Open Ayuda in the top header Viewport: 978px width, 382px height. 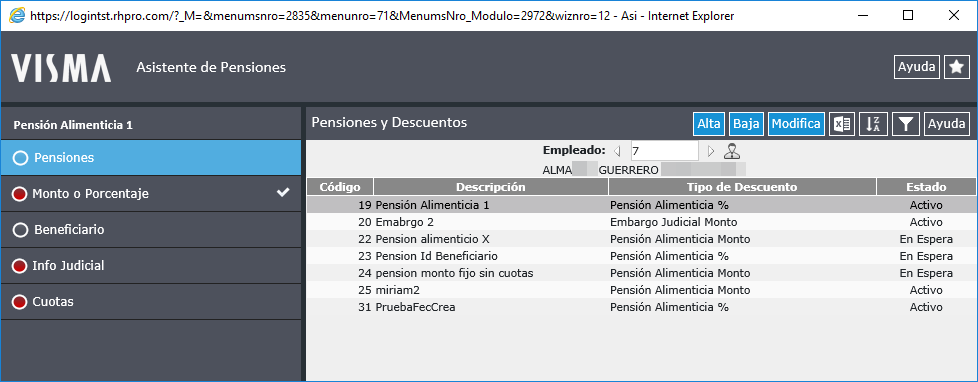pyautogui.click(x=917, y=67)
